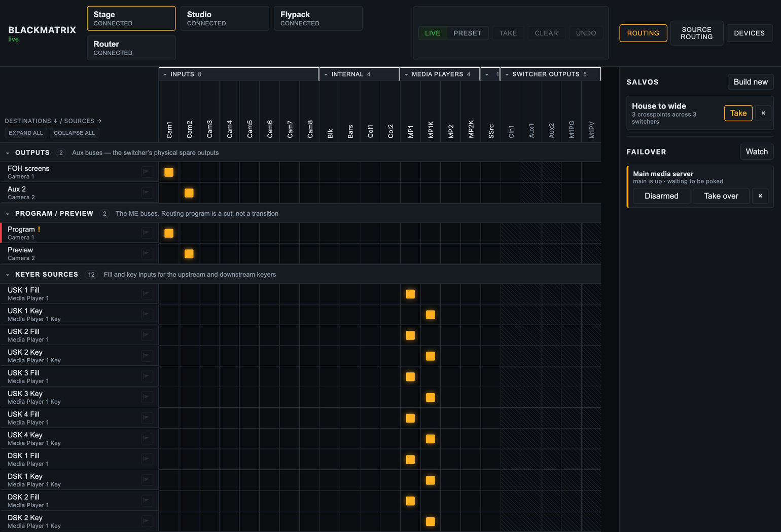This screenshot has width=781, height=532.
Task: Click the flag icon on DSK 1 Fill row
Action: click(147, 459)
